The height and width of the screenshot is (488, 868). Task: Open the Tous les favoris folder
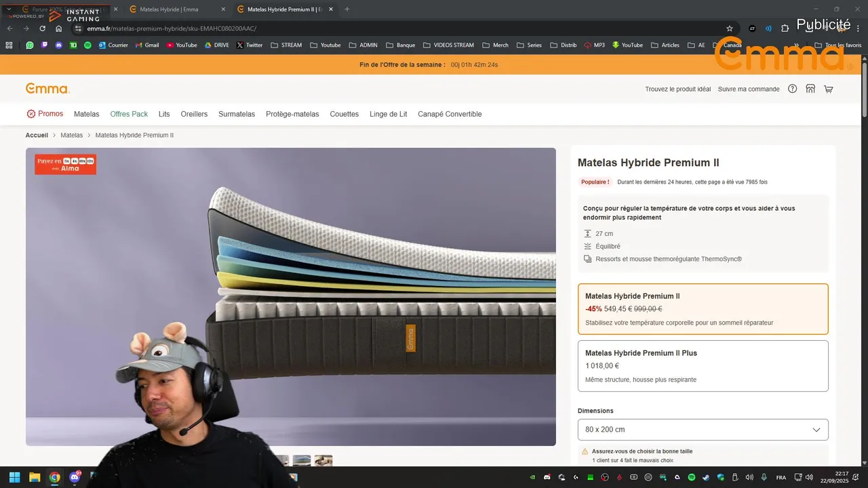point(838,45)
